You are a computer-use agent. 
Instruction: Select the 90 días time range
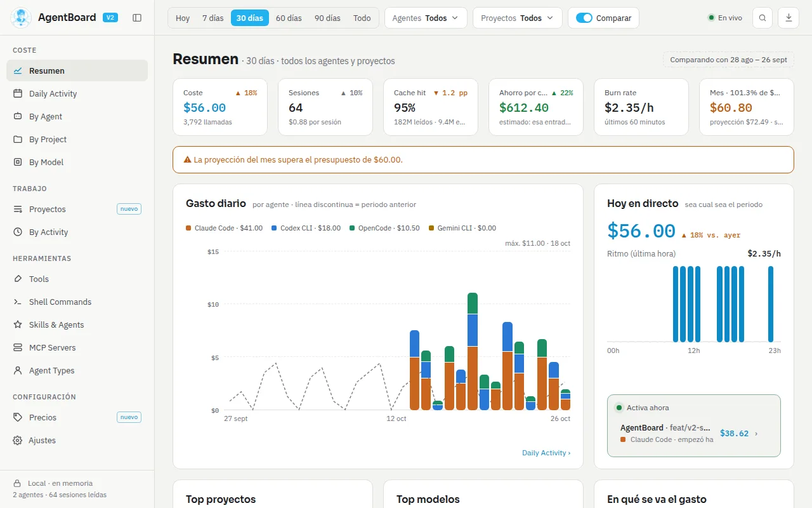pos(327,18)
